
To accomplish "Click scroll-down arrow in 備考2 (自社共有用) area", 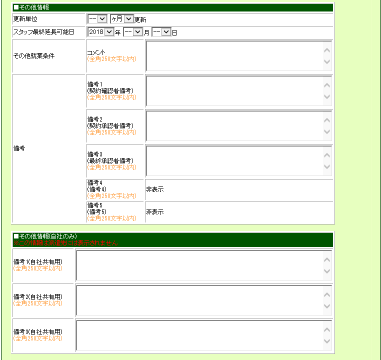I will tap(327, 306).
